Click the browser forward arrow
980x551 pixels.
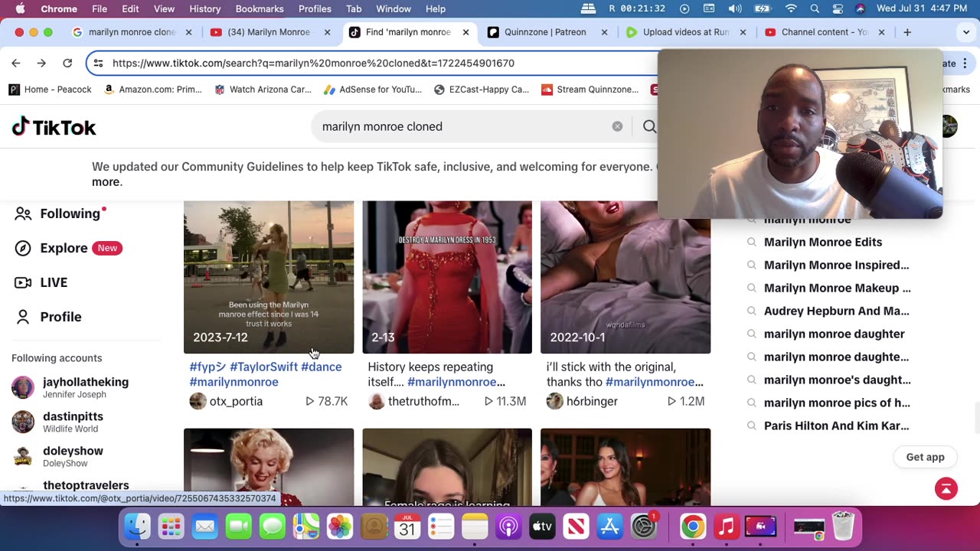point(41,63)
